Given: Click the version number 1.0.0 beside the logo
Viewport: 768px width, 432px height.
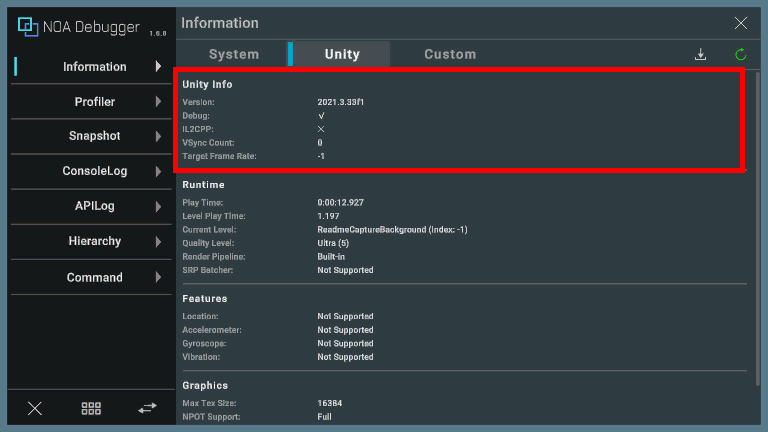Looking at the screenshot, I should pos(158,34).
